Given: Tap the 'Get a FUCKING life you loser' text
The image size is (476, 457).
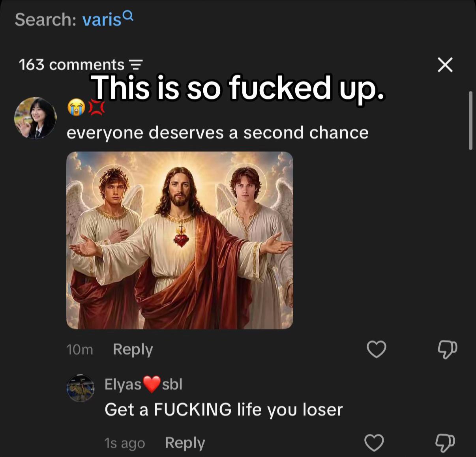Looking at the screenshot, I should [x=224, y=410].
